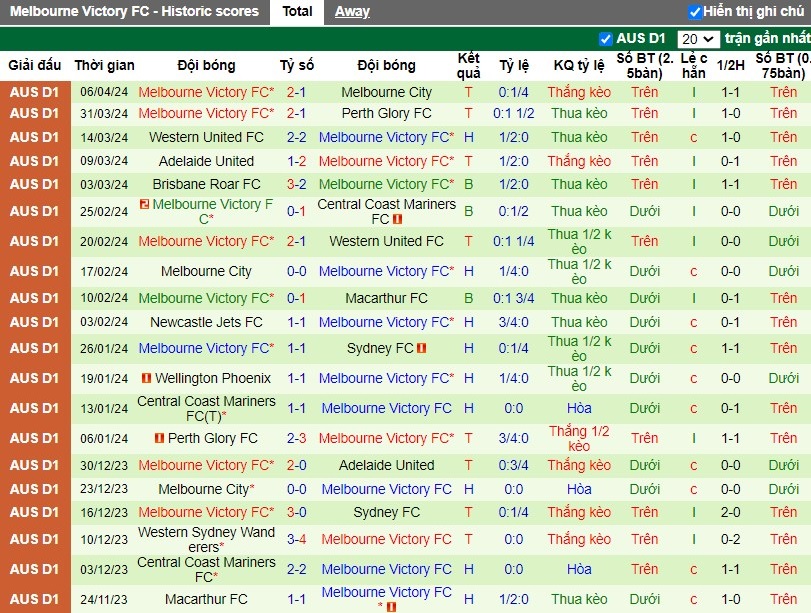Open Western Sydney Wanderers team link
811x613 pixels.
click(206, 539)
